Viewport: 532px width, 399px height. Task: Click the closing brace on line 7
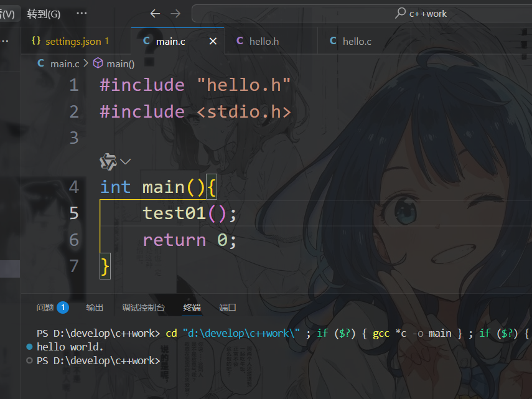pyautogui.click(x=105, y=266)
